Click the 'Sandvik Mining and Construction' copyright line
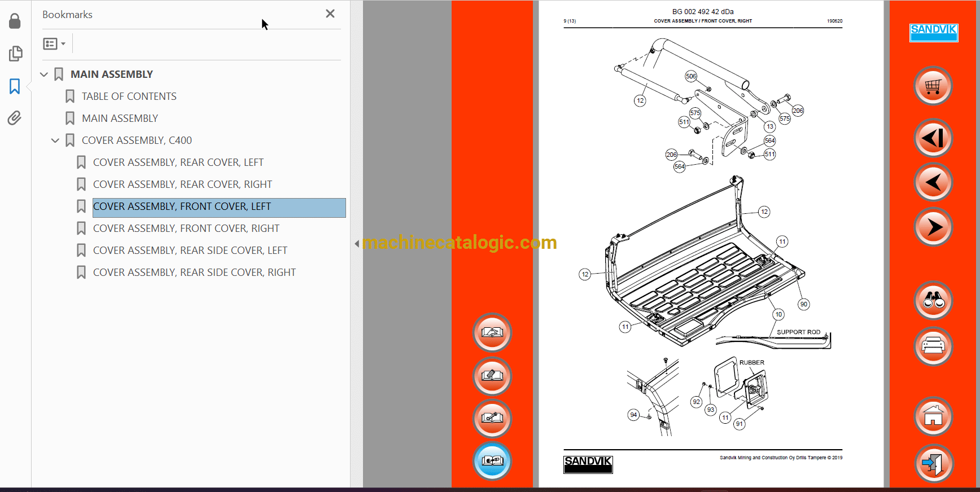980x492 pixels. click(781, 458)
